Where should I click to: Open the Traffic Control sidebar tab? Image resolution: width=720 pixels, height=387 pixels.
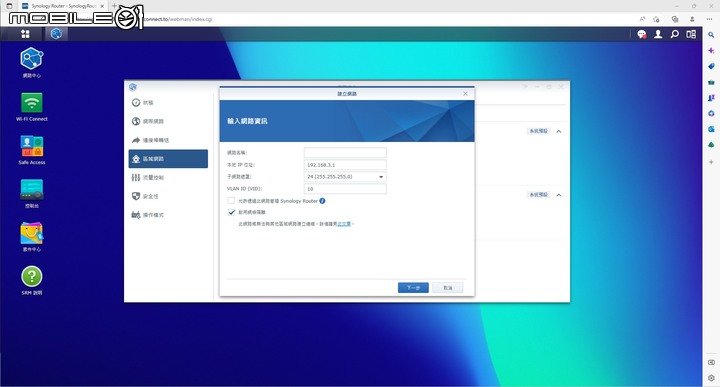[x=168, y=178]
